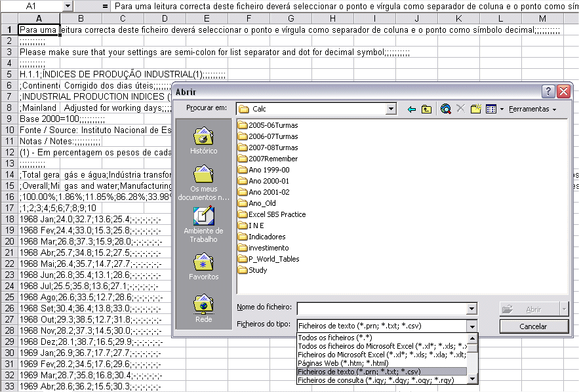Screen dimensions: 579x392
Task: Go to Ambiente de Trabalho location
Action: tap(203, 224)
